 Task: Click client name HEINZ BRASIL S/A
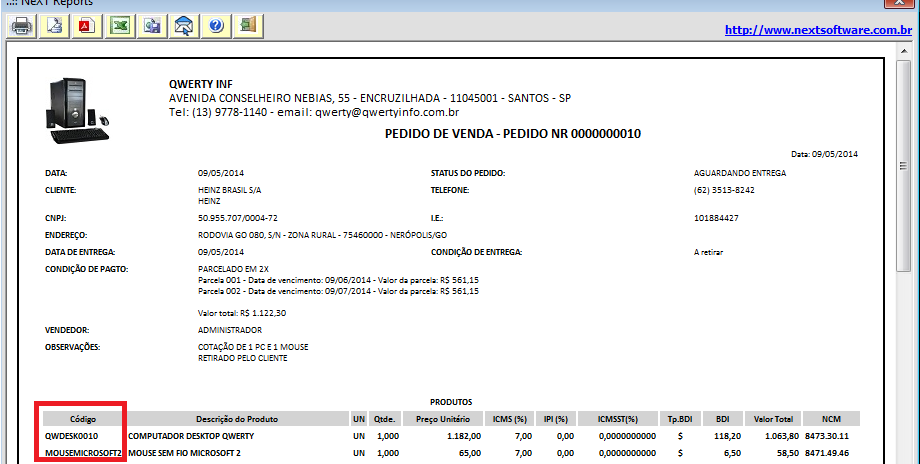[229, 191]
